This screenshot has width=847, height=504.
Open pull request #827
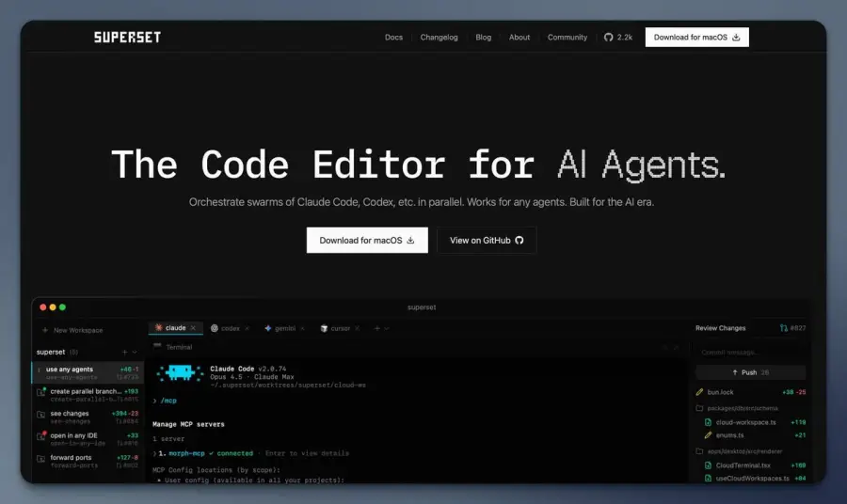(792, 328)
